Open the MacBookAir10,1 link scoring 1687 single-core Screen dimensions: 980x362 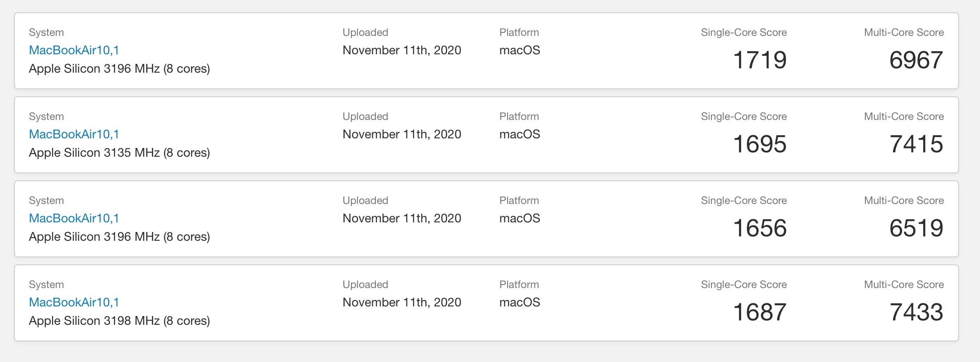(74, 302)
